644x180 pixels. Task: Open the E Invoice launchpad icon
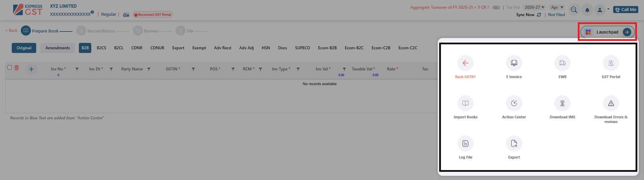coord(514,63)
